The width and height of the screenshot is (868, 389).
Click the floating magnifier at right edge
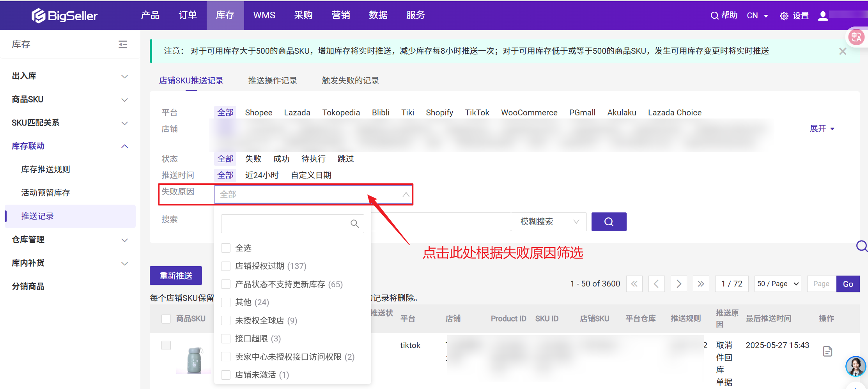tap(862, 246)
